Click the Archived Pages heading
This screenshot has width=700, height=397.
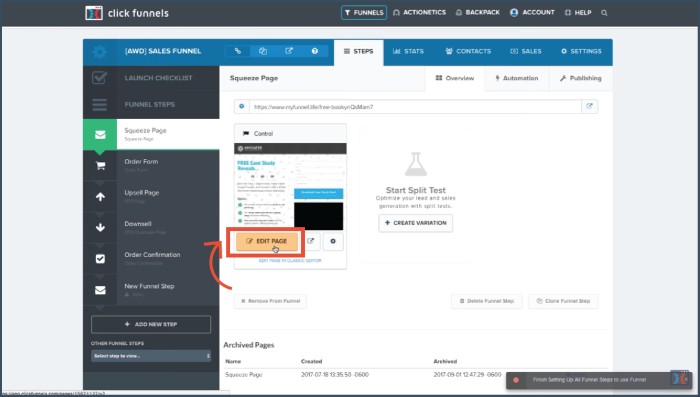(x=249, y=345)
